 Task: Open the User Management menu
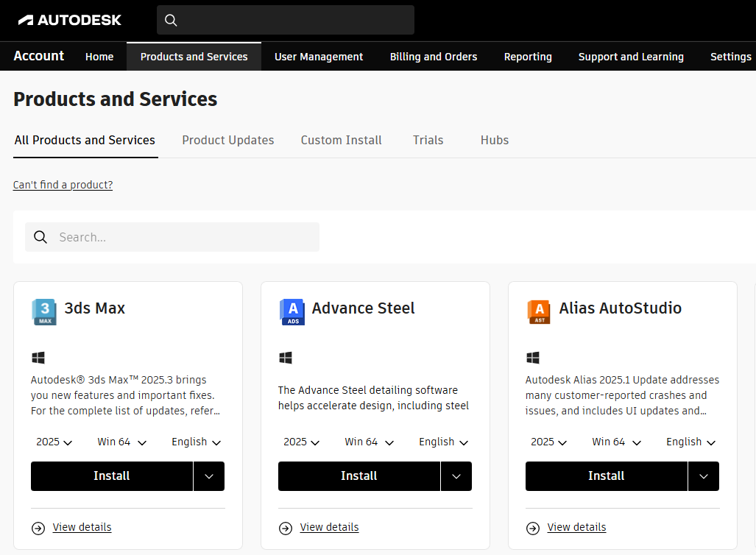click(x=319, y=57)
